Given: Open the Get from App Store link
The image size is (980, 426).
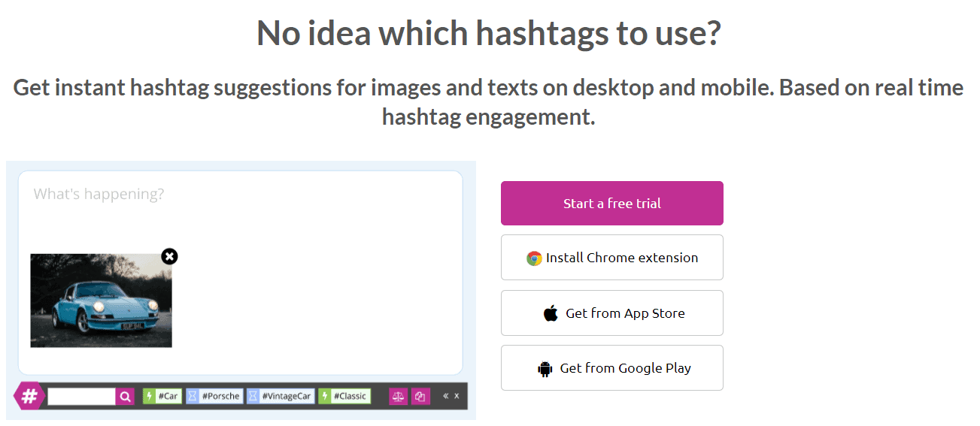Looking at the screenshot, I should [x=611, y=313].
